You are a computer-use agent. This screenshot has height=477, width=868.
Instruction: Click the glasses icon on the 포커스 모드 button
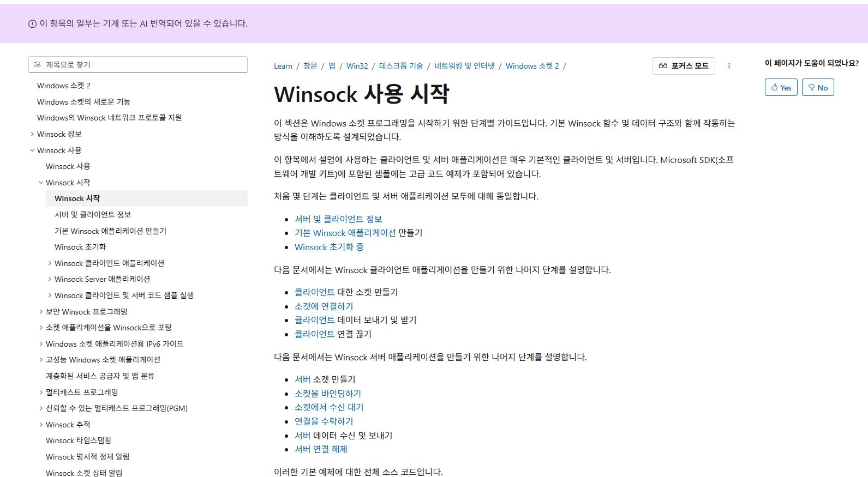click(x=663, y=65)
